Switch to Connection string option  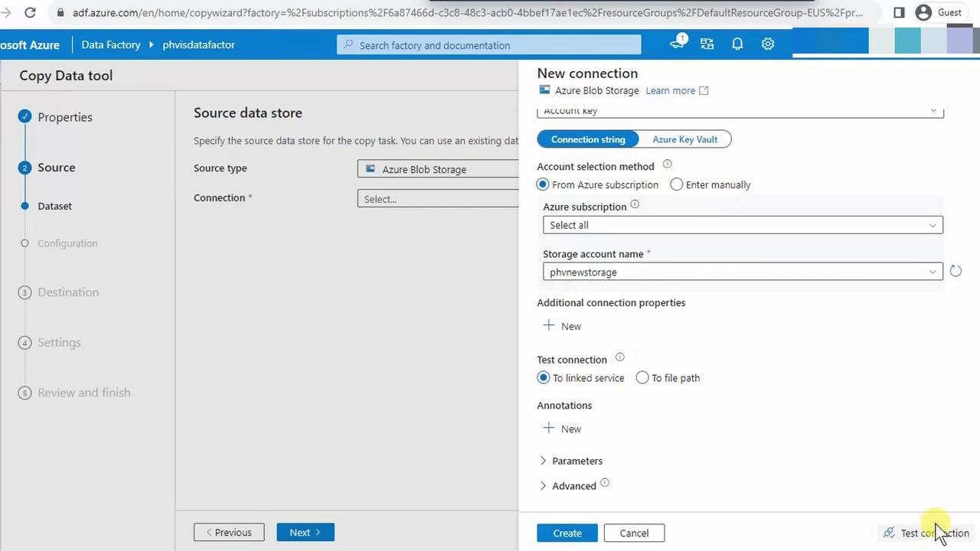588,139
